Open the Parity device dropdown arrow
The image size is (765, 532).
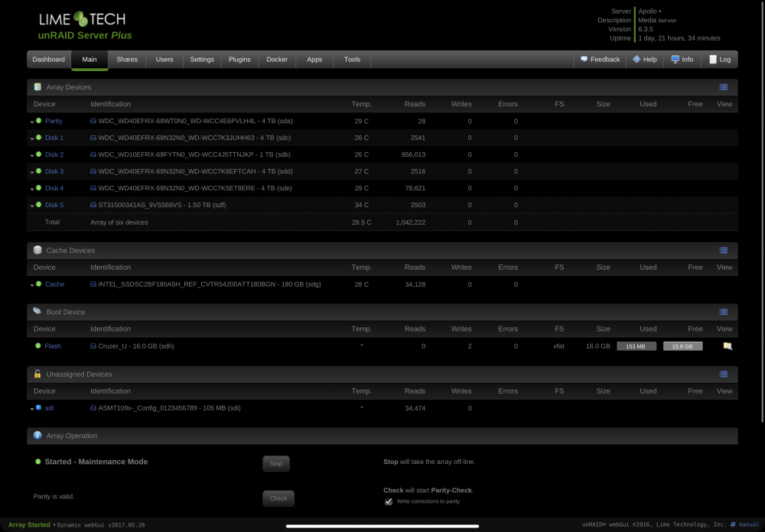tap(32, 122)
